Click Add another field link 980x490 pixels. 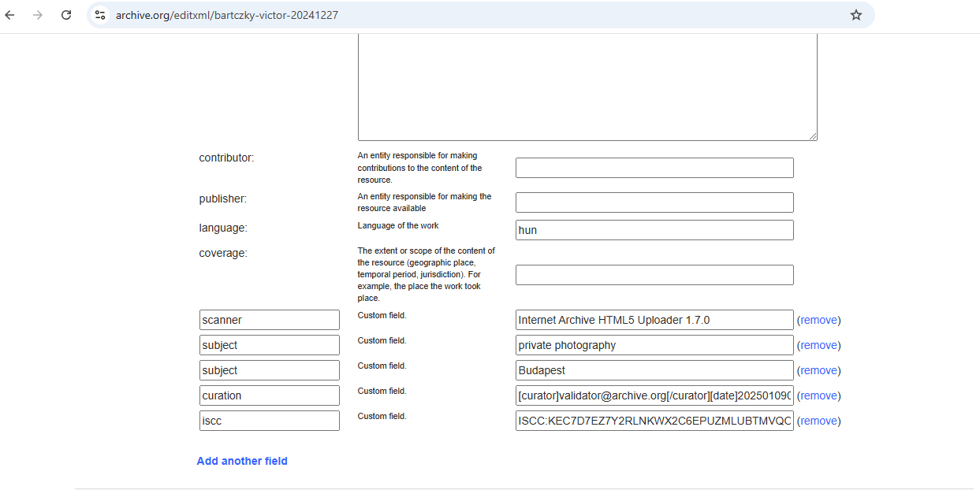[242, 461]
